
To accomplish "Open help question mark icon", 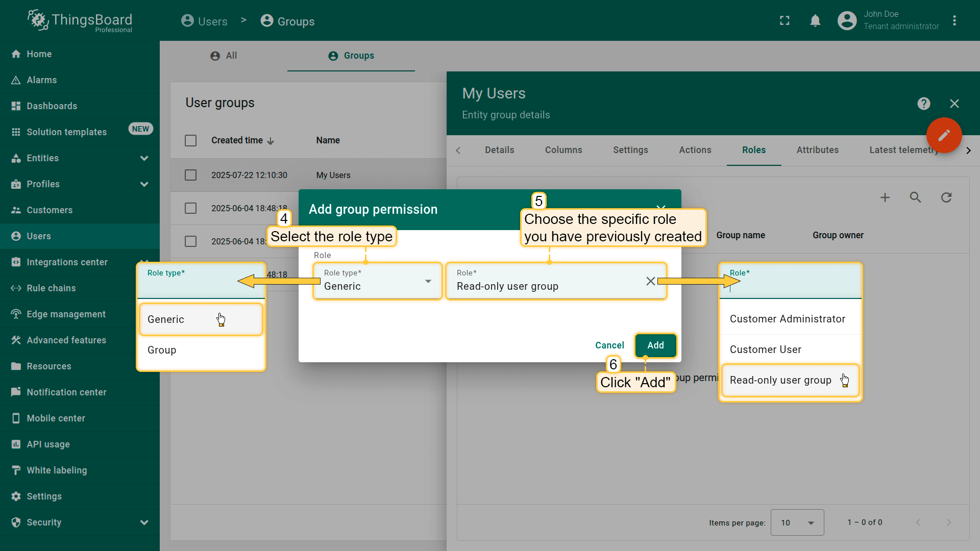I will pos(923,104).
